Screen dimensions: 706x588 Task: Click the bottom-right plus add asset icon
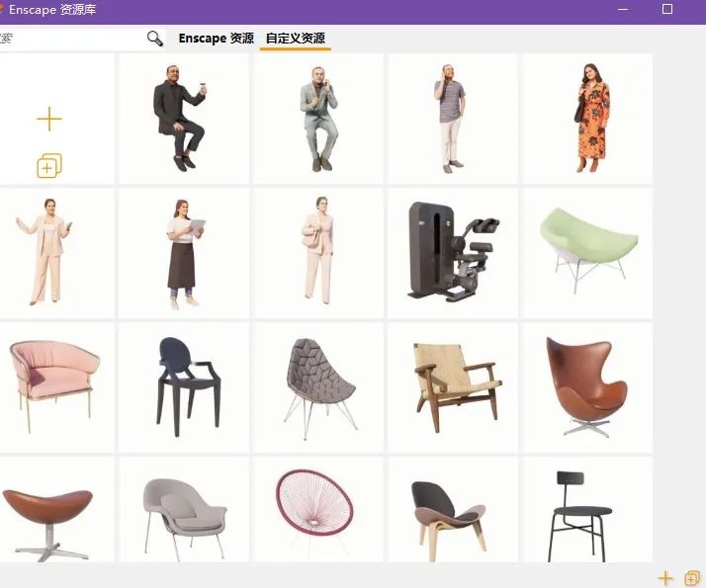(x=665, y=578)
